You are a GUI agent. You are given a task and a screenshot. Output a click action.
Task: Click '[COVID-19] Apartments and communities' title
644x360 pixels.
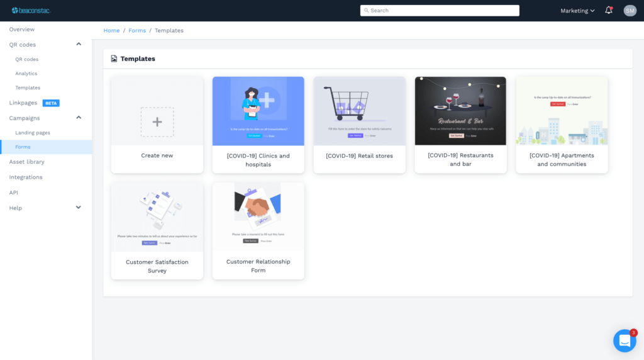pyautogui.click(x=562, y=159)
